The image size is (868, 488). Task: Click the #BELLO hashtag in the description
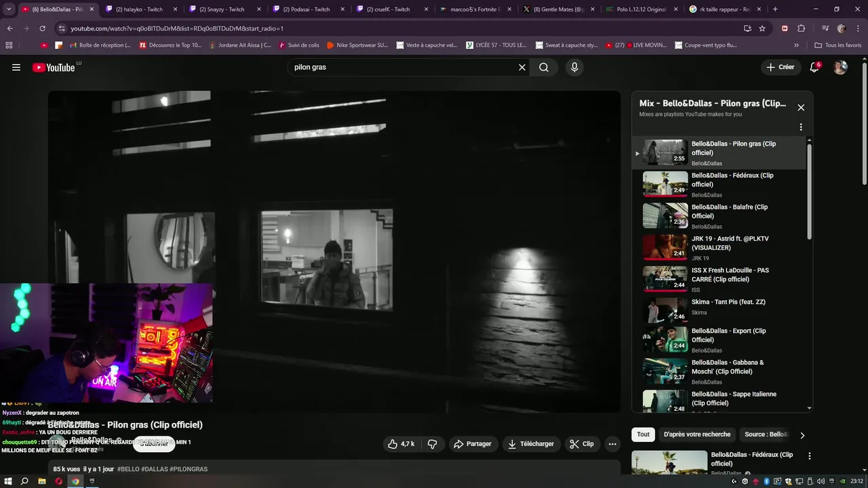pyautogui.click(x=129, y=469)
